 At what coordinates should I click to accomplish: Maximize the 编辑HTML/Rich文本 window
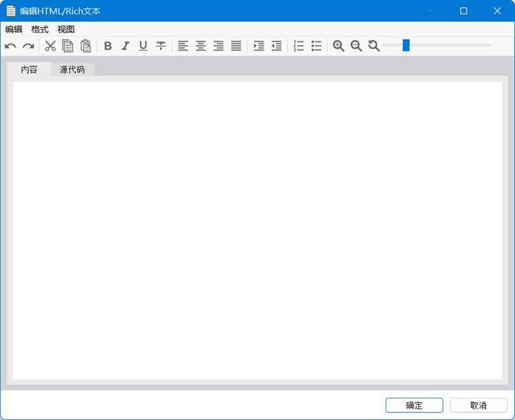point(464,11)
